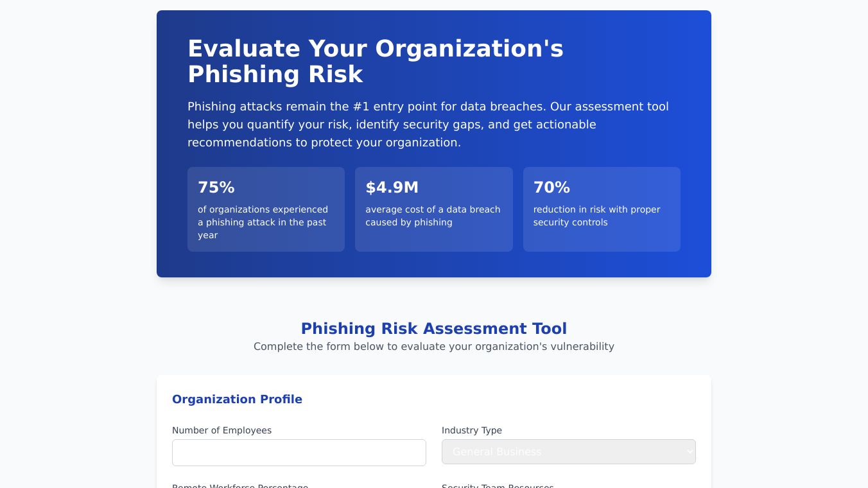Image resolution: width=868 pixels, height=488 pixels.
Task: Click the Phishing Risk Assessment Tool heading
Action: pos(433,329)
